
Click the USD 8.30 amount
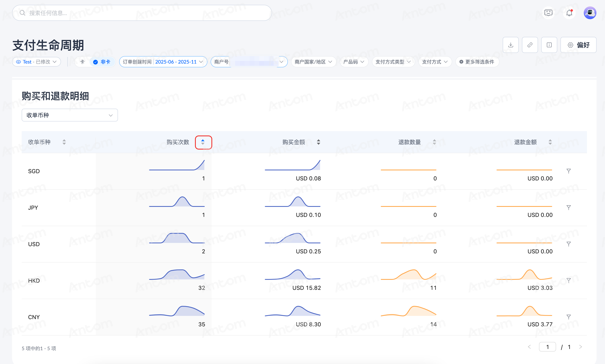[x=308, y=324]
